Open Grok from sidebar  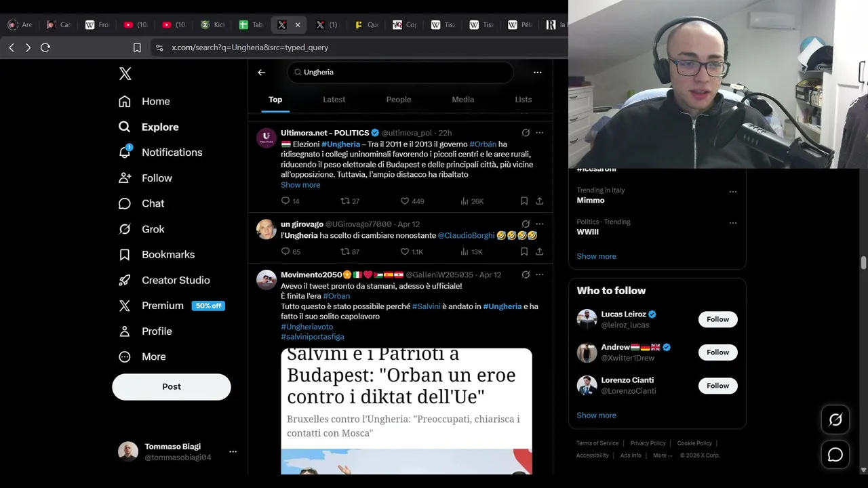tap(141, 229)
